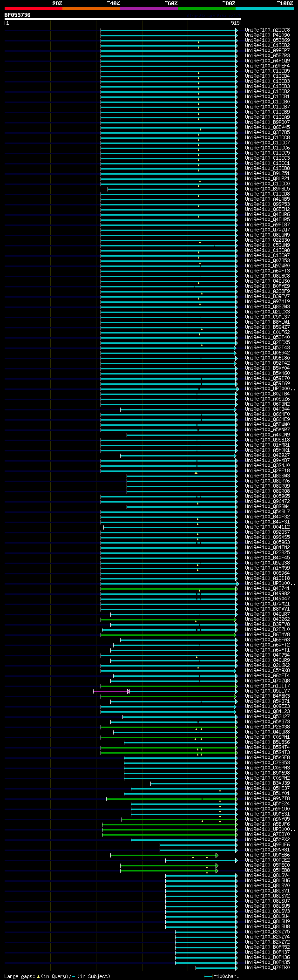Select the UniRef100_Q5ULY7 label

(x=267, y=691)
